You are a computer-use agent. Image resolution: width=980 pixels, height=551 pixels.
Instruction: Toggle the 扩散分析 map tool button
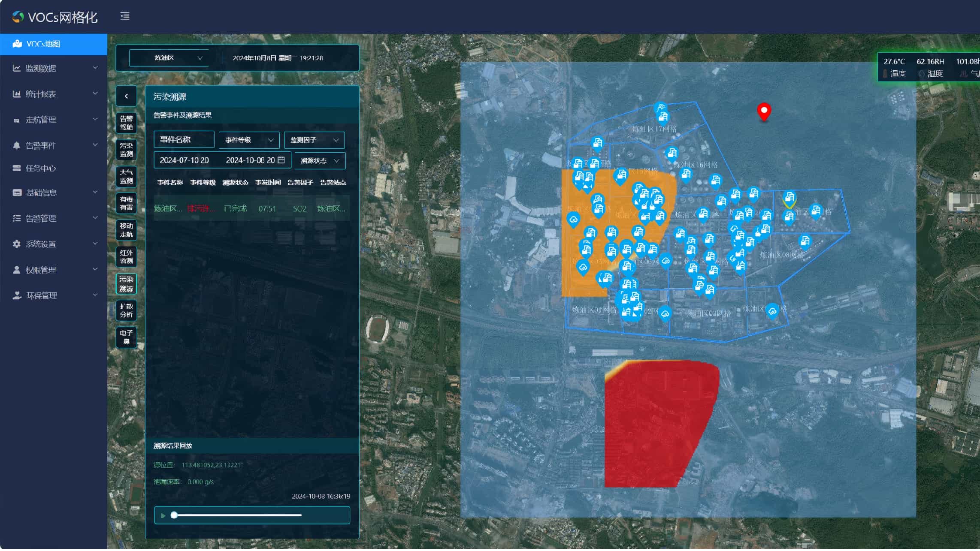(126, 311)
